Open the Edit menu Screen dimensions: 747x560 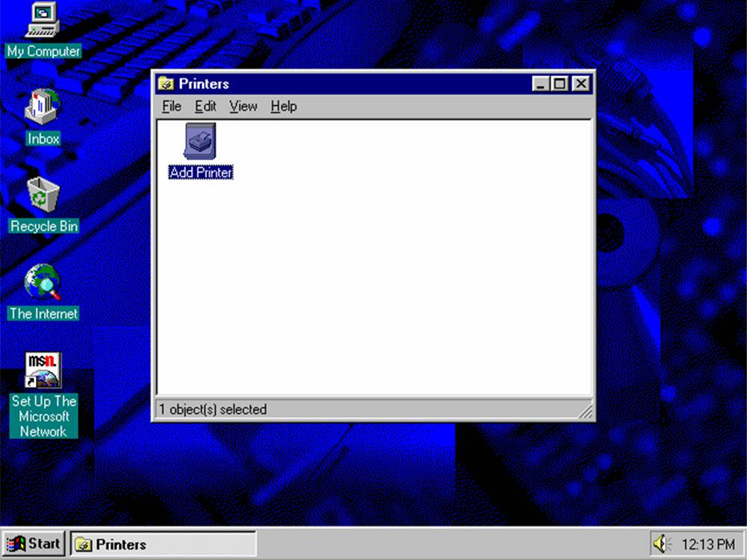205,106
